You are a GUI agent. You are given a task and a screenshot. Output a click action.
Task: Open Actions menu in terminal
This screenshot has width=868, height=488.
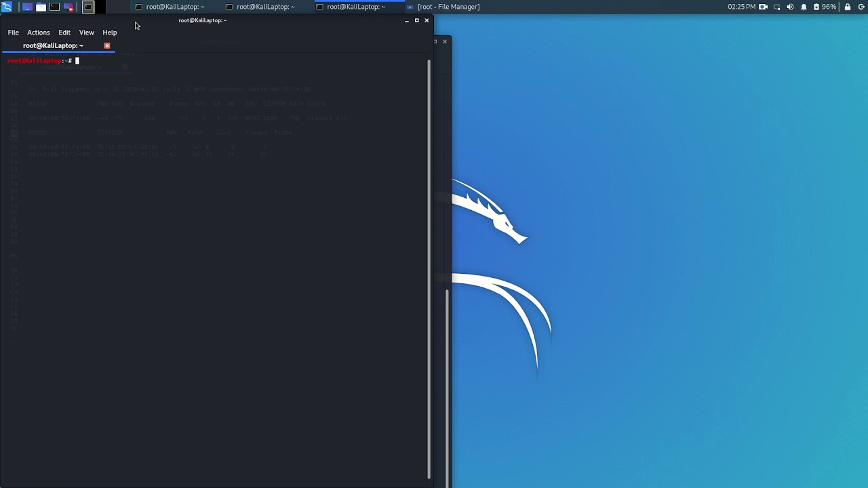[39, 33]
